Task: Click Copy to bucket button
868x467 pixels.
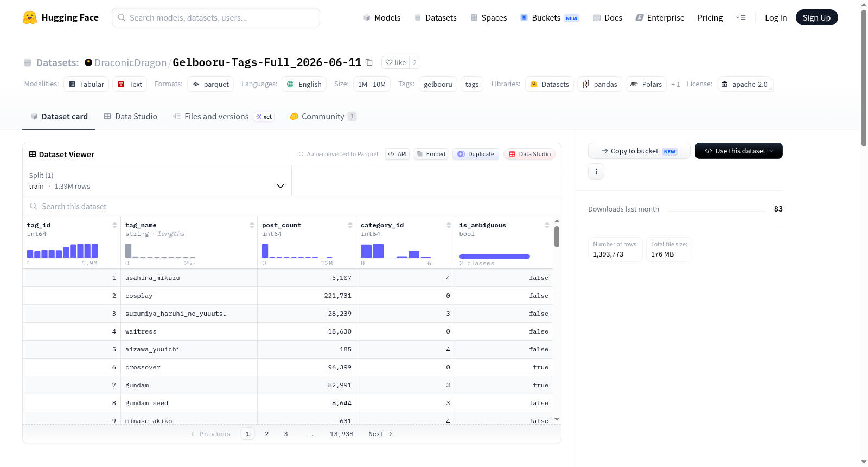Action: click(x=639, y=151)
